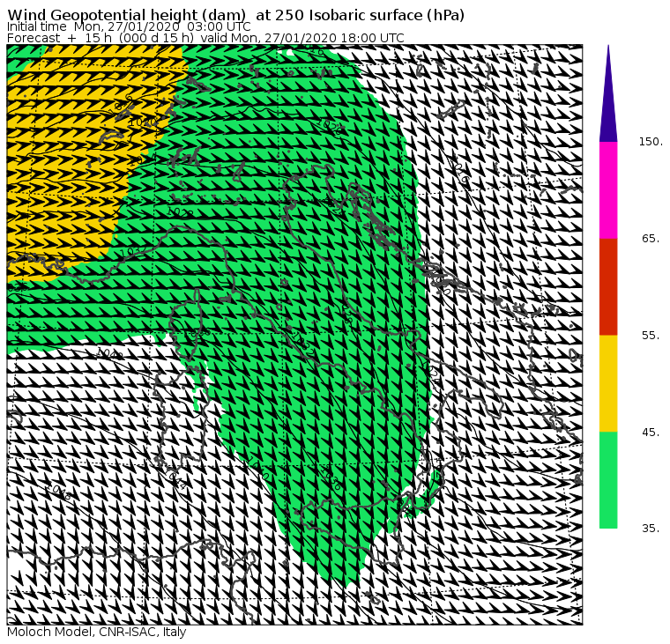Click the legend value 65.
Screen dimensions: 670x644
tap(651, 239)
